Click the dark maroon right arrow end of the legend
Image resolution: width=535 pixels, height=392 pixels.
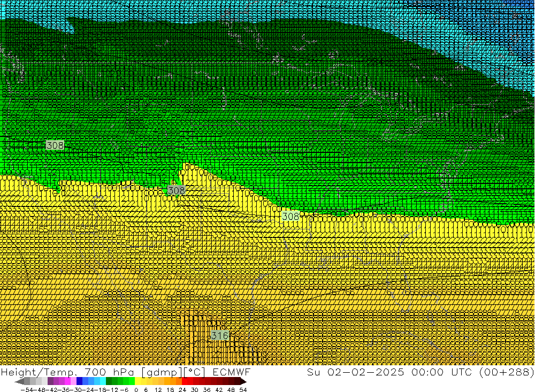(242, 381)
